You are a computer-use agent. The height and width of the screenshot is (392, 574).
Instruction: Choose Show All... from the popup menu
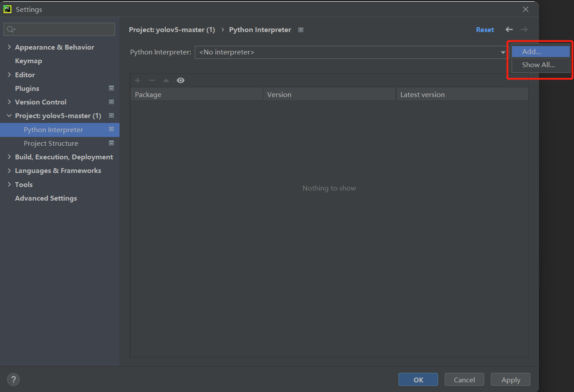[x=541, y=65]
